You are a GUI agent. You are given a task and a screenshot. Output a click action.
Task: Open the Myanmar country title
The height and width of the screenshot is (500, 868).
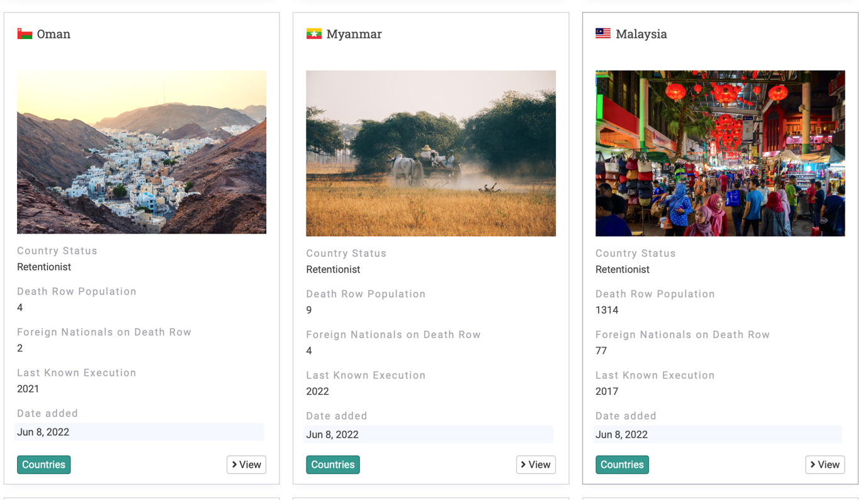(354, 34)
